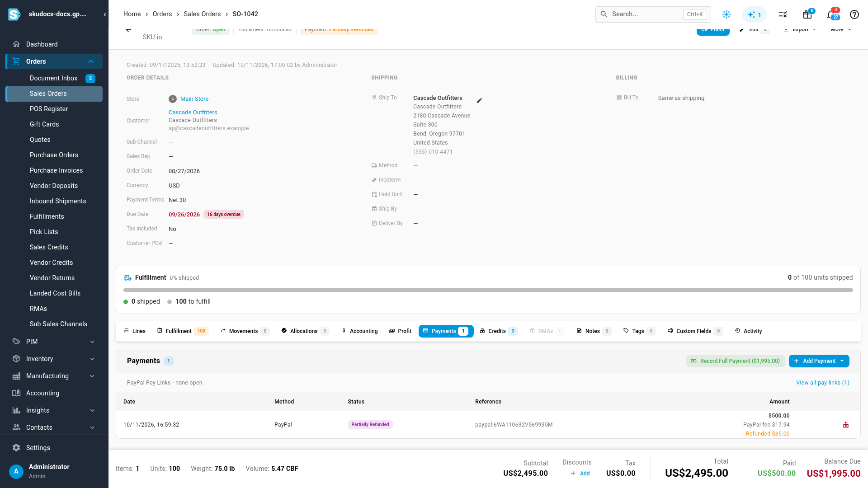The image size is (868, 488).
Task: Click the 16 days overdue badge
Action: (x=224, y=215)
